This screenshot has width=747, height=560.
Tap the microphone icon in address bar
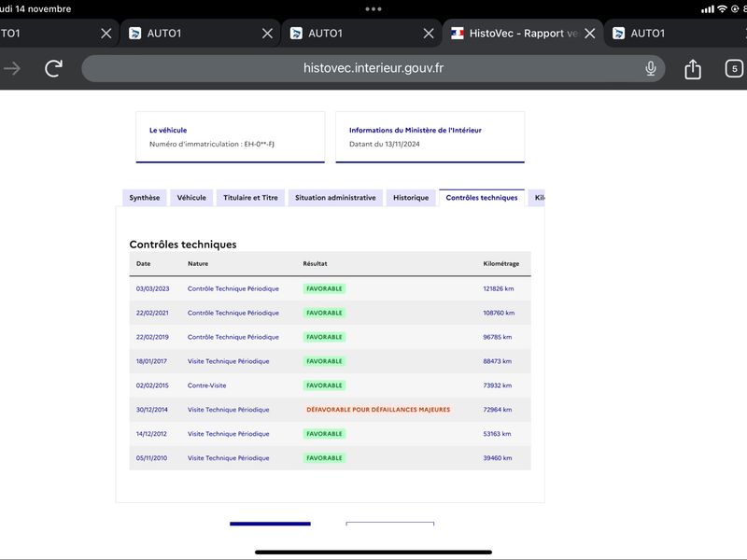(x=650, y=68)
